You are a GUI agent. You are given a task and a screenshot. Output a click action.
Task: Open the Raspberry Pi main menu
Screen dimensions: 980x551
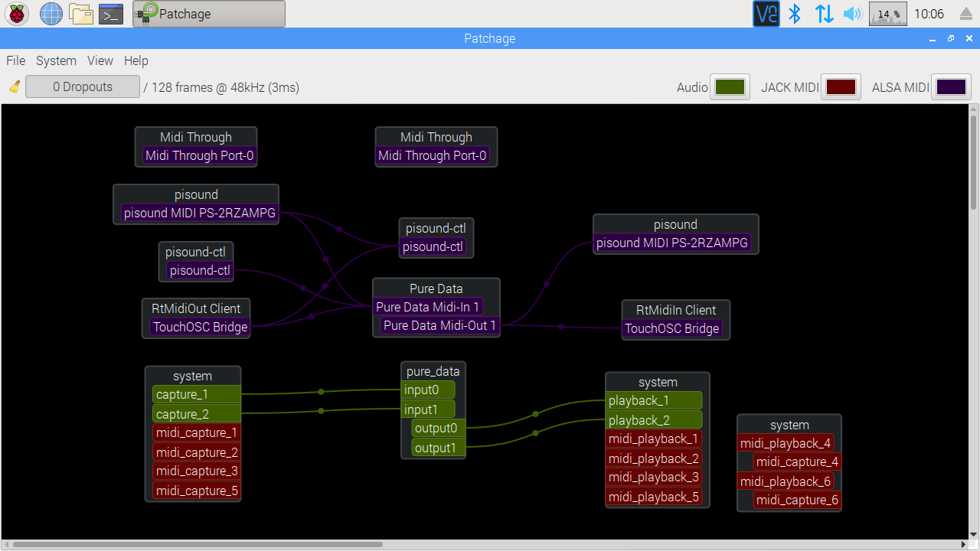pos(17,14)
